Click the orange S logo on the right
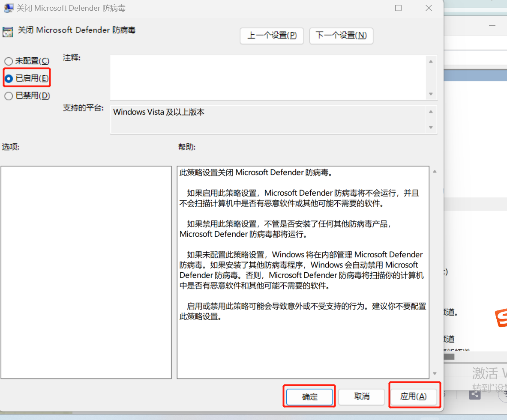Viewport: 507px width, 420px height. [x=502, y=319]
